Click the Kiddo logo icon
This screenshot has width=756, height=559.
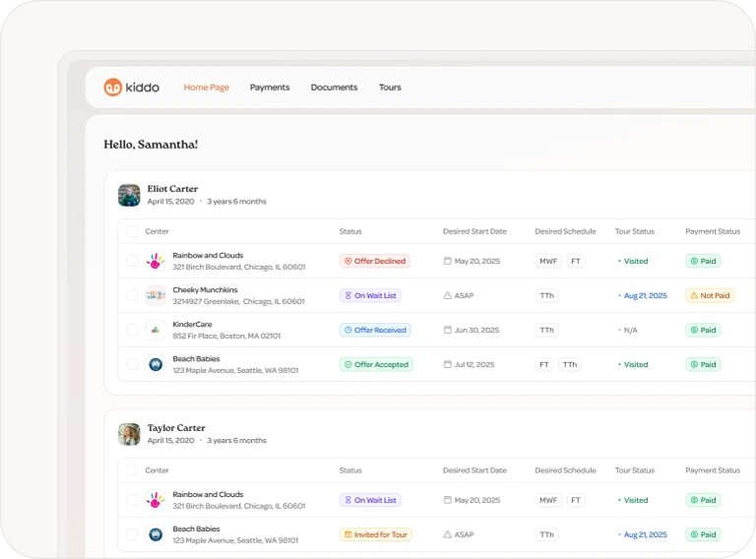(113, 88)
